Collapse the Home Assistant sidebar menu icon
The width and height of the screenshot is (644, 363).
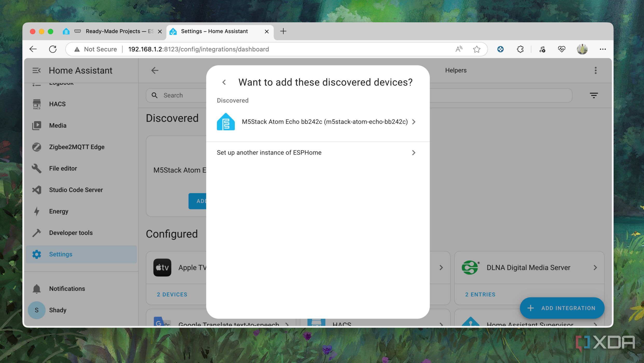click(x=37, y=71)
